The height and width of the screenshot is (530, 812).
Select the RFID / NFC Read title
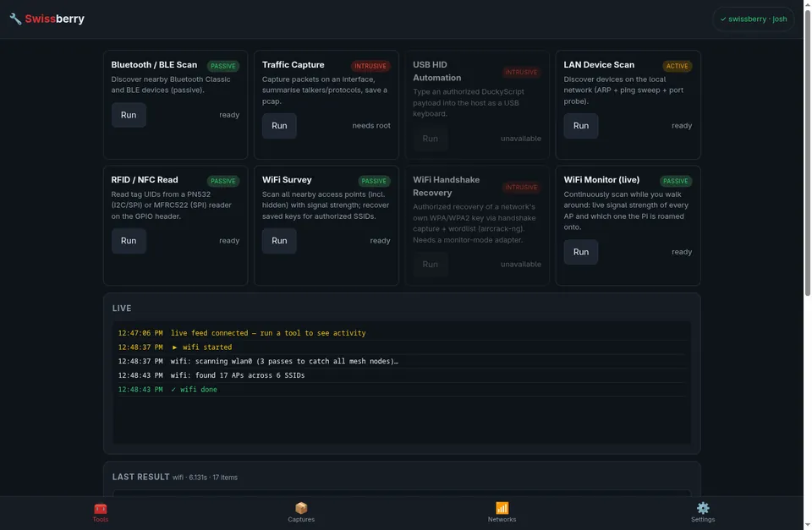tap(145, 179)
